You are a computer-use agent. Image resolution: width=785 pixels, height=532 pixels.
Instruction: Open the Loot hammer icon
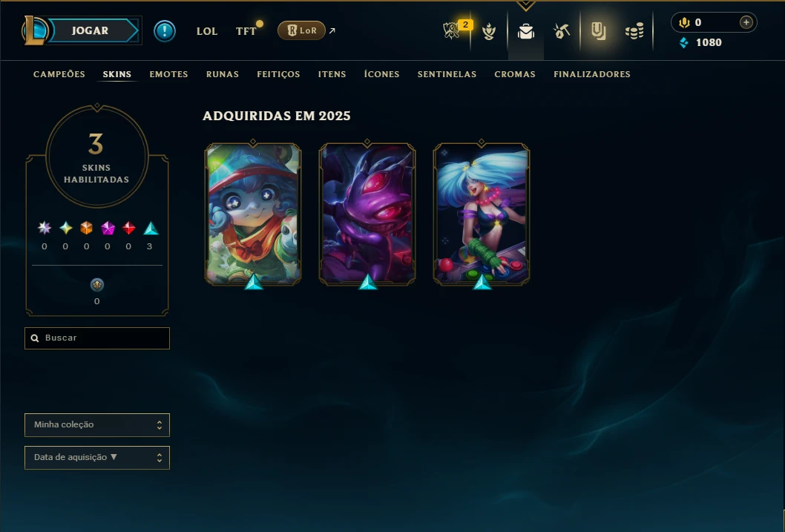(x=561, y=31)
